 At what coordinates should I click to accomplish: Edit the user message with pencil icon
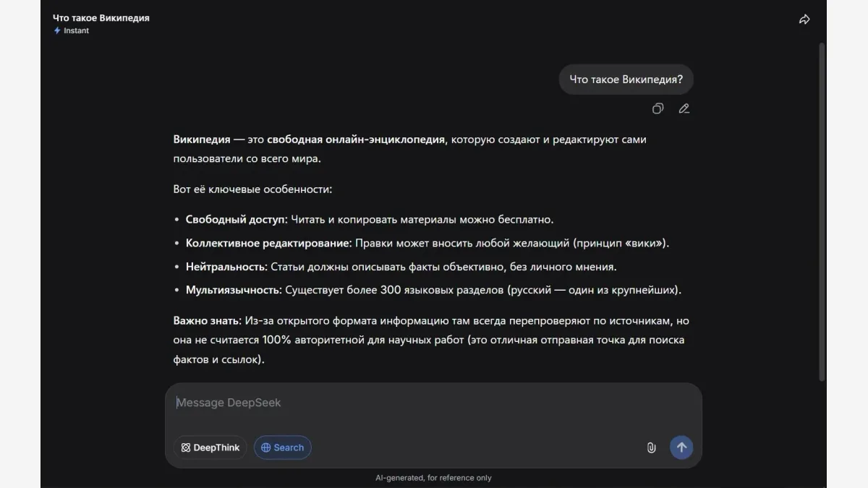684,108
